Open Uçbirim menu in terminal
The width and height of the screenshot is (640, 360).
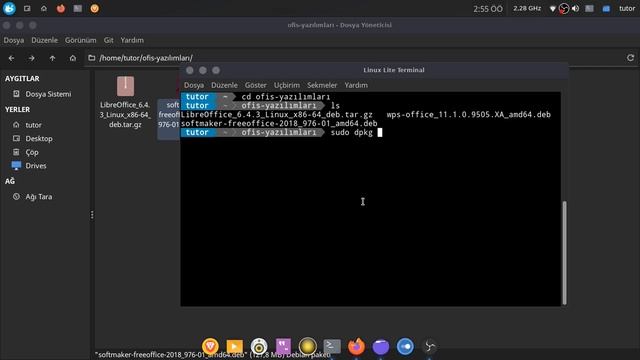(287, 85)
